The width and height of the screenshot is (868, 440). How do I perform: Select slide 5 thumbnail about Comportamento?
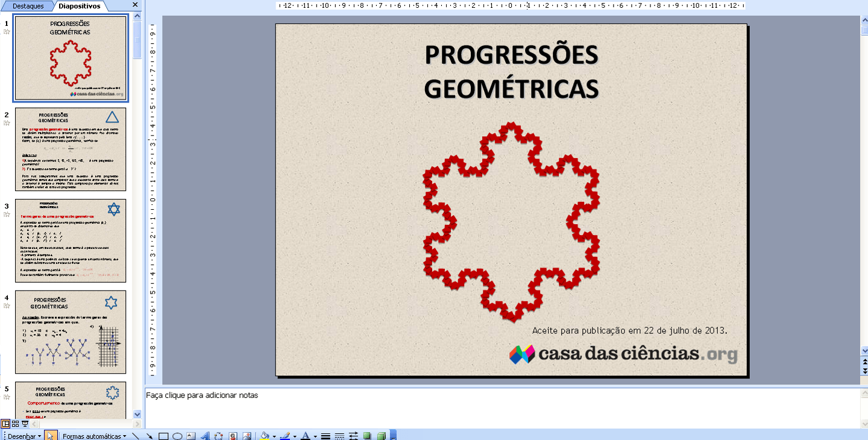pyautogui.click(x=71, y=400)
